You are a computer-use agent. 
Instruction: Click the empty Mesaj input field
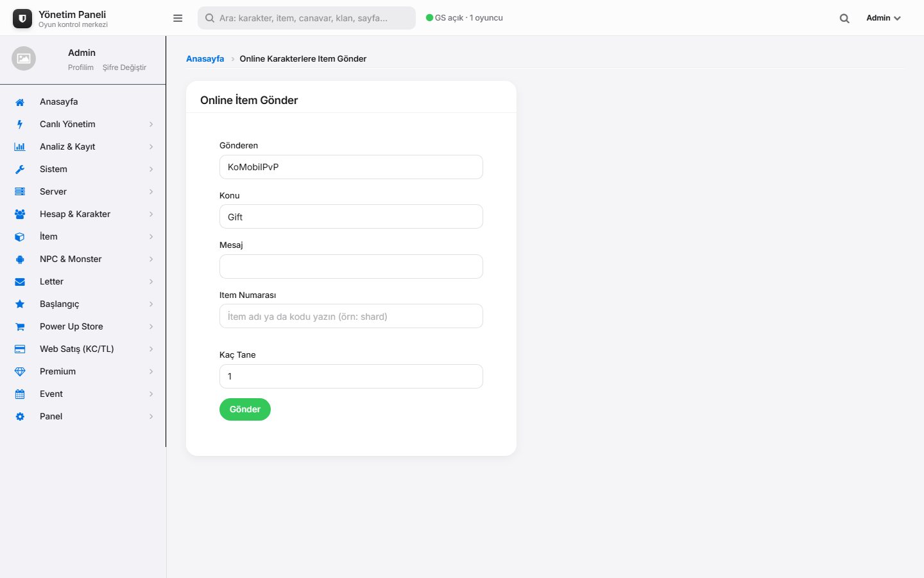tap(351, 267)
